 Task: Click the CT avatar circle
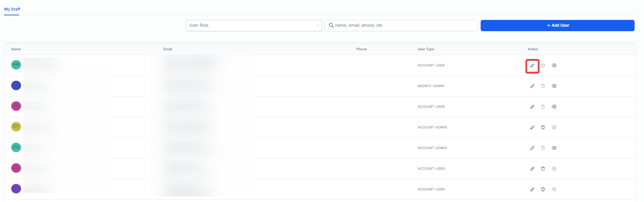click(x=16, y=127)
